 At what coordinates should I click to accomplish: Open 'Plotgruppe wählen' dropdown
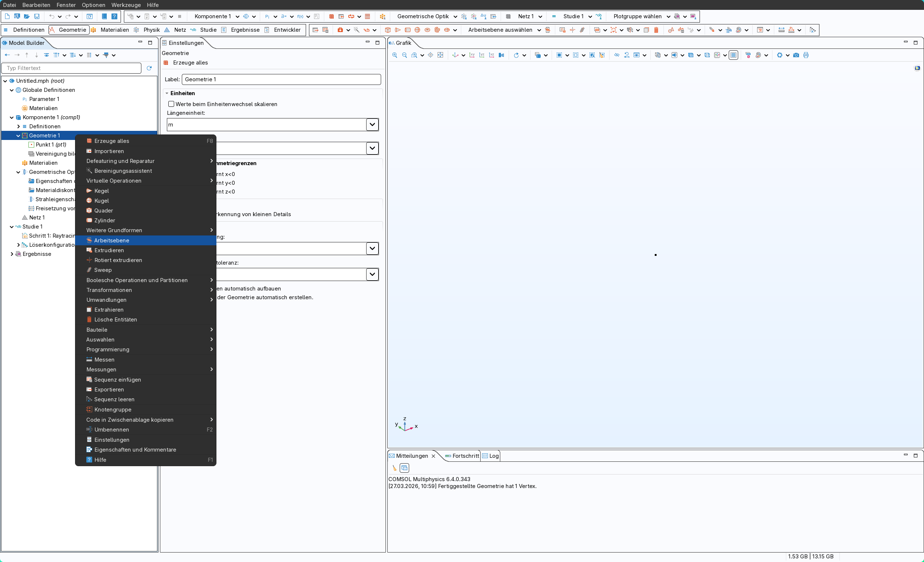pyautogui.click(x=668, y=16)
